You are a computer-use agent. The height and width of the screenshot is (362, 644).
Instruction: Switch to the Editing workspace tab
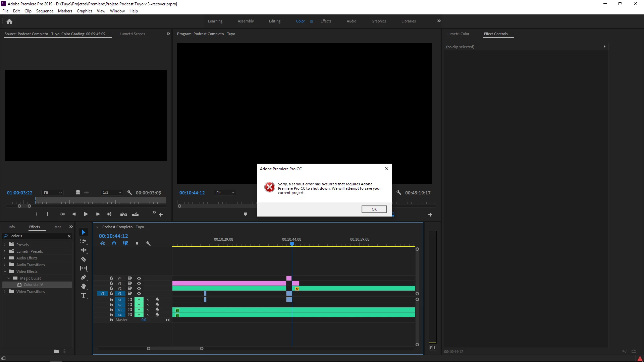tap(274, 21)
